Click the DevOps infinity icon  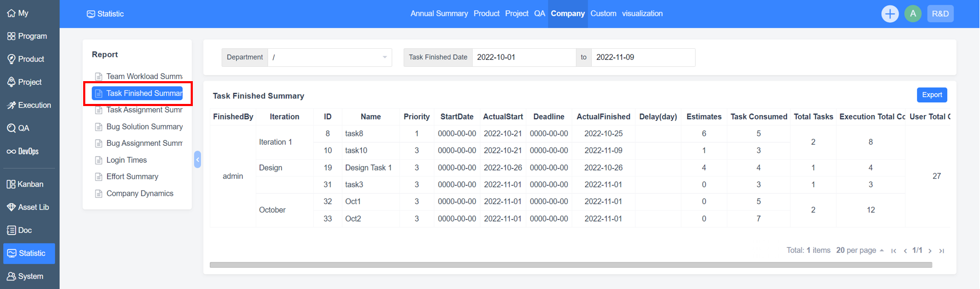pos(11,152)
